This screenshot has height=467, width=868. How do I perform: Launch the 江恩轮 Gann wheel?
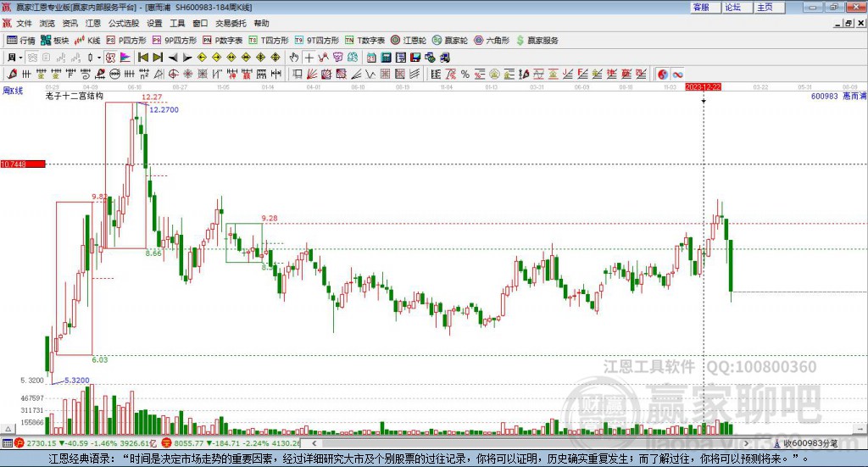pos(409,41)
